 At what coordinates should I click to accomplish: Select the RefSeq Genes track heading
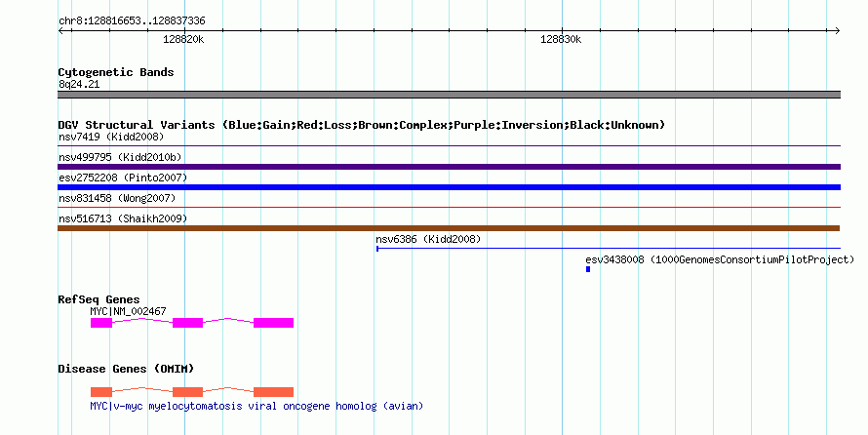99,300
